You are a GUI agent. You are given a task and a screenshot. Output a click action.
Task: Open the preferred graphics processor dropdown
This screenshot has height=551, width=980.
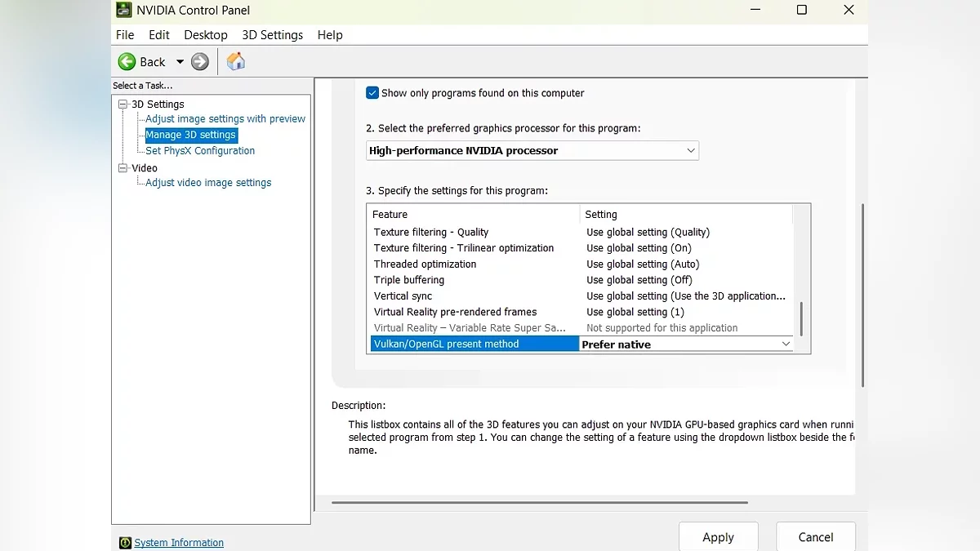[x=532, y=150]
